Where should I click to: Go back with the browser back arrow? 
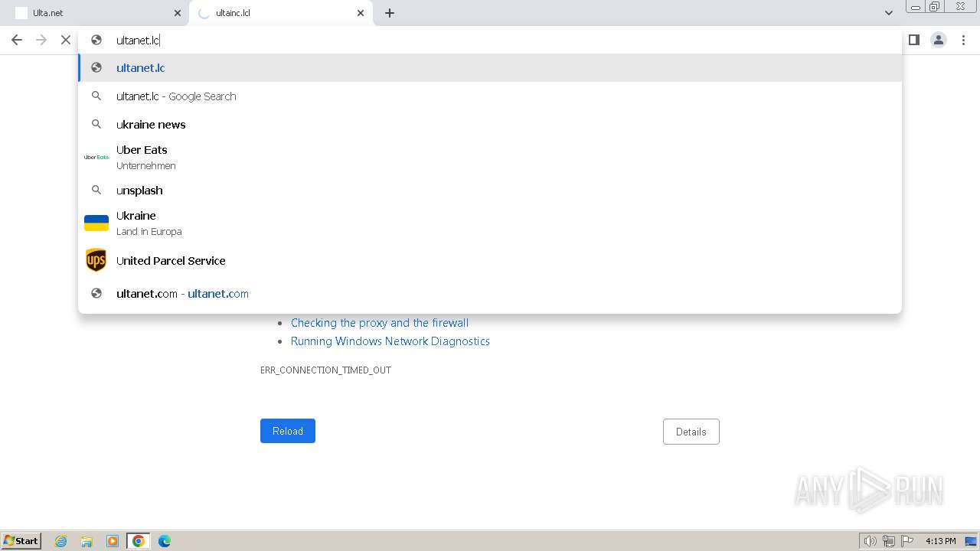click(x=17, y=40)
